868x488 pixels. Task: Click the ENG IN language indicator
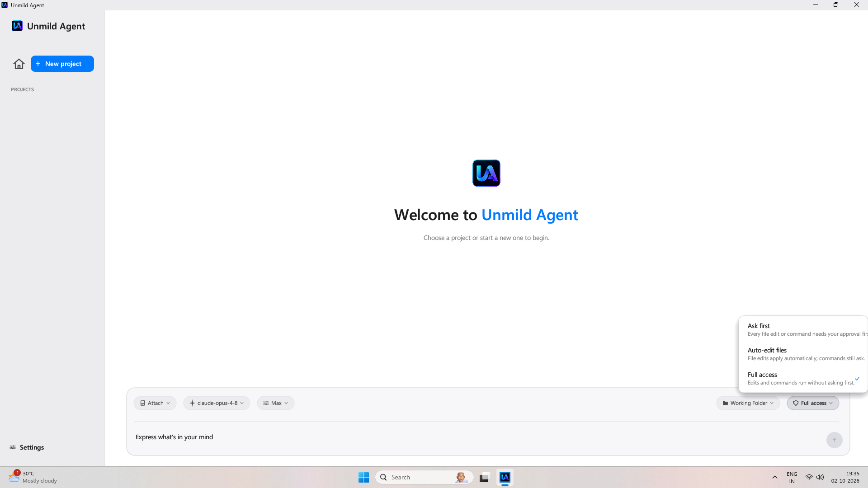pos(792,477)
